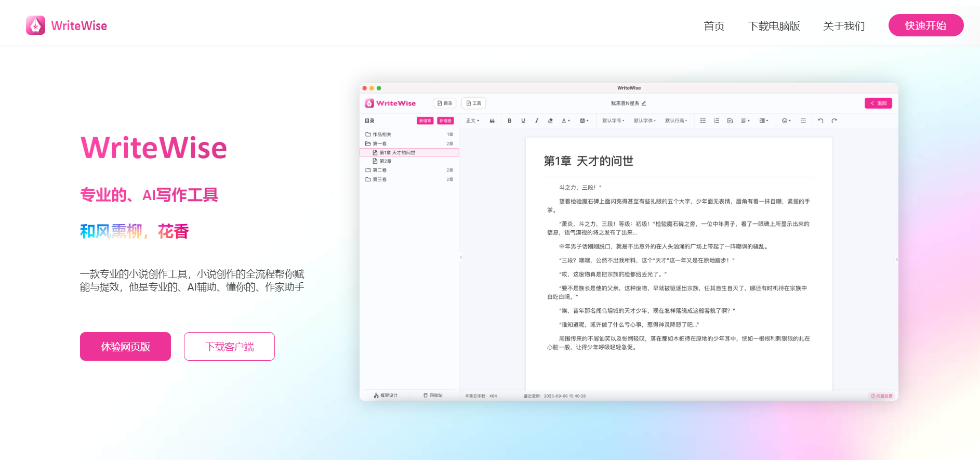Click the horizontal divider line icon
Image resolution: width=980 pixels, height=460 pixels.
[x=803, y=121]
